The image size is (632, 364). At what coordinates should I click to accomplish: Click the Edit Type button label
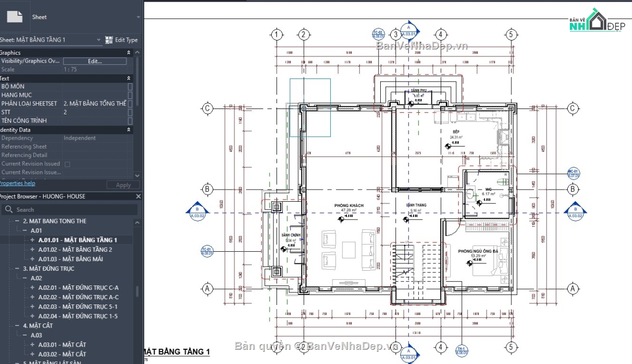(x=126, y=40)
